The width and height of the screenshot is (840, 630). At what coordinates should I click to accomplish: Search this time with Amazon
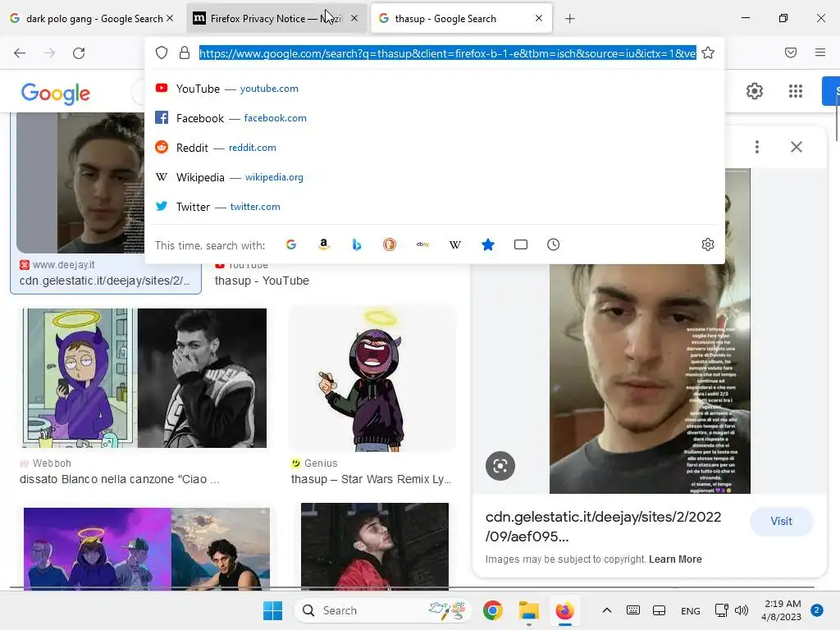click(x=323, y=244)
